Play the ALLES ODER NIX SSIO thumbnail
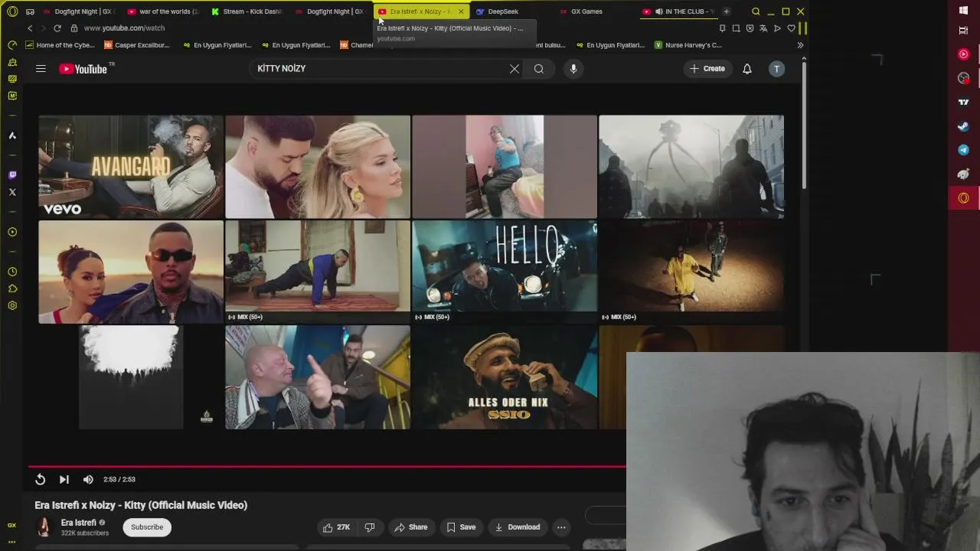 [x=505, y=377]
